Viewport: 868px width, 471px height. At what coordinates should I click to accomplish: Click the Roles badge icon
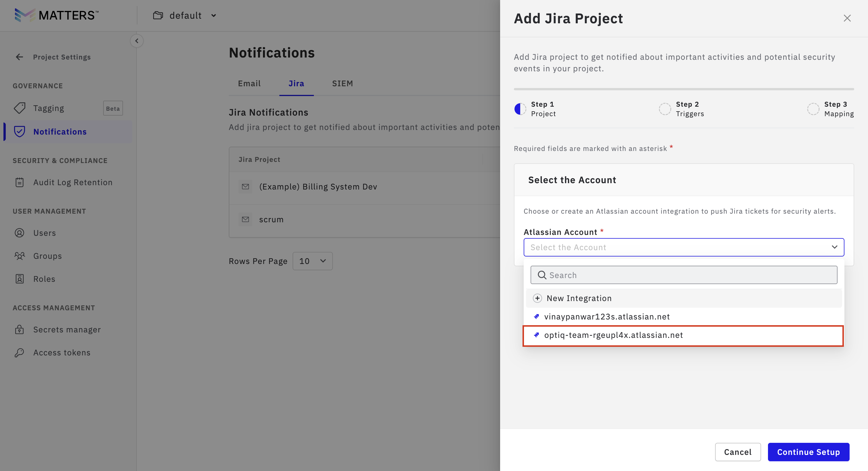tap(20, 279)
